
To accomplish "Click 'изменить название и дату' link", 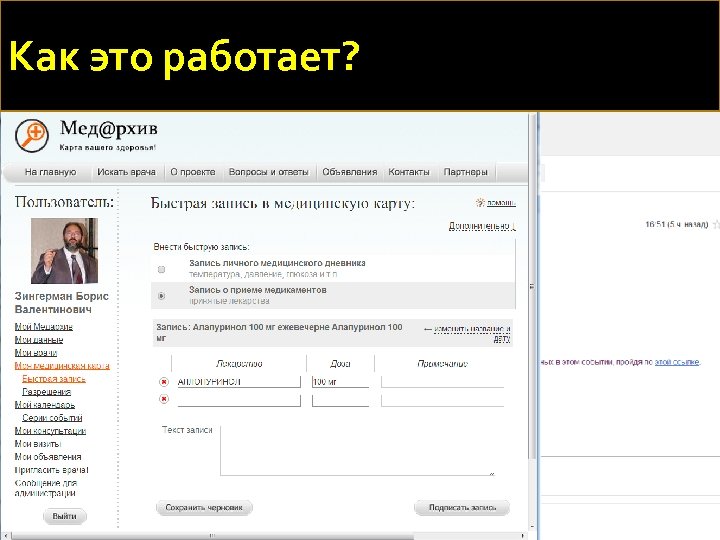I will coord(472,334).
